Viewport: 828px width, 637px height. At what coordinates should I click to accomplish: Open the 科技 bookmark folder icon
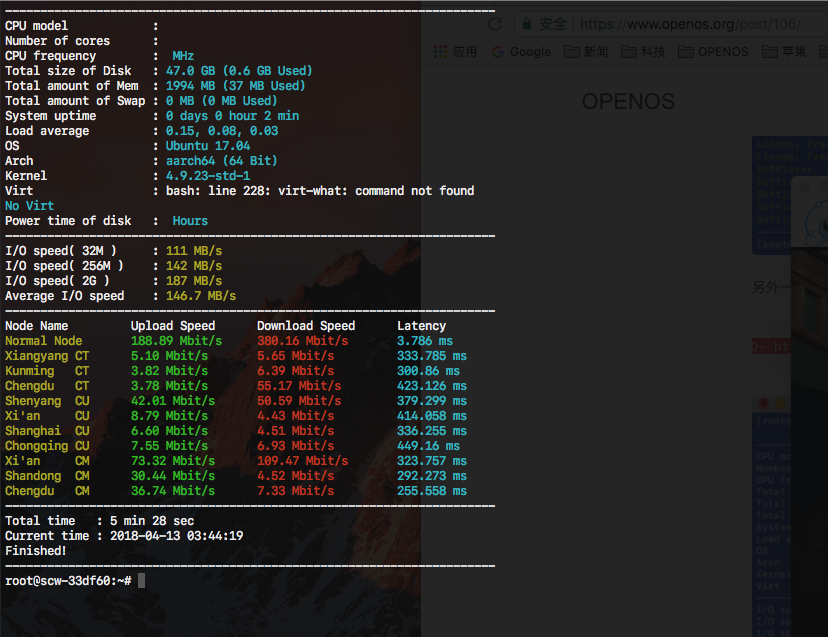coord(629,52)
